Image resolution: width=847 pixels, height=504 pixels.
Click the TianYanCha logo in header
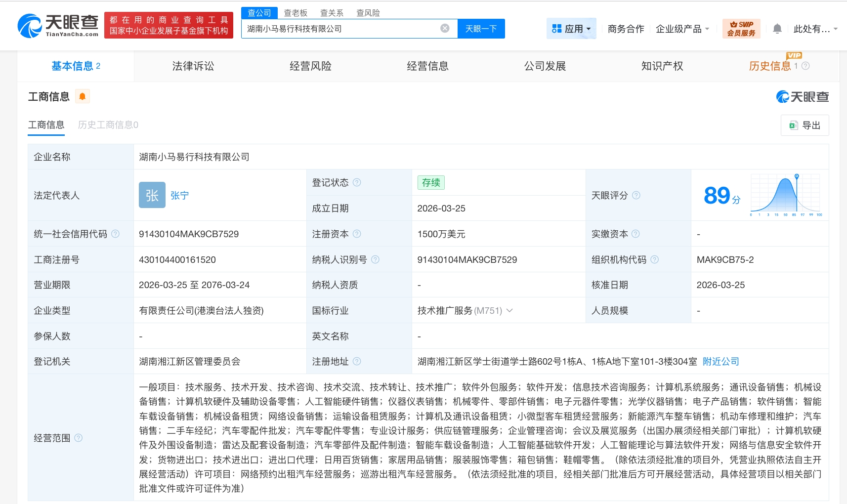coord(58,26)
